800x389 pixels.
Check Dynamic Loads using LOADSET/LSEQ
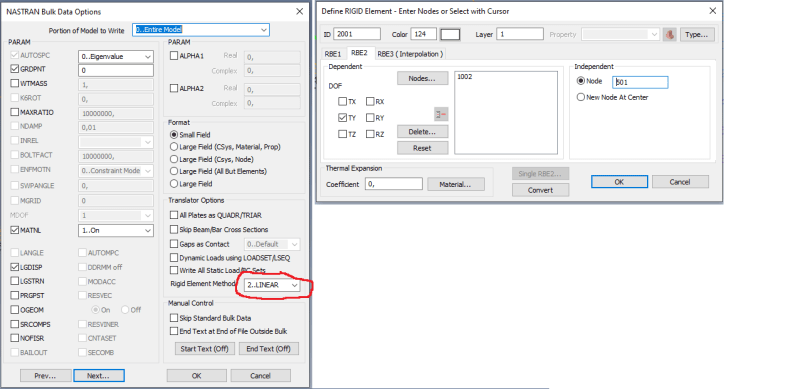[174, 258]
